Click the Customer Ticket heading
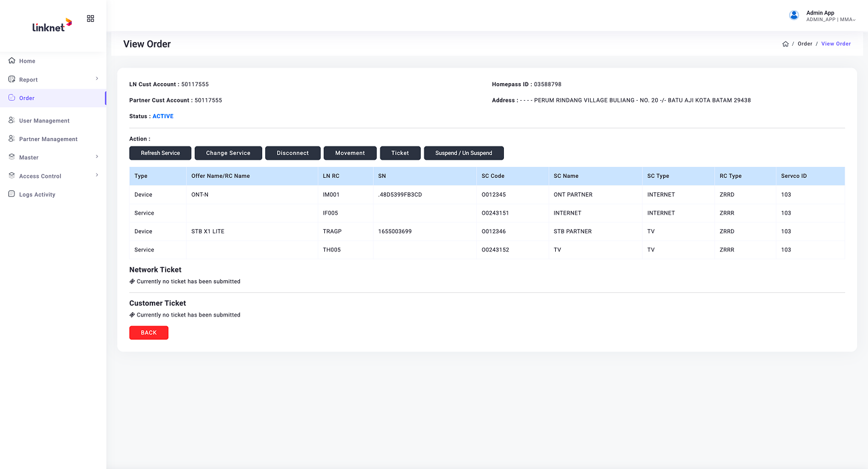This screenshot has width=868, height=469. (x=158, y=303)
